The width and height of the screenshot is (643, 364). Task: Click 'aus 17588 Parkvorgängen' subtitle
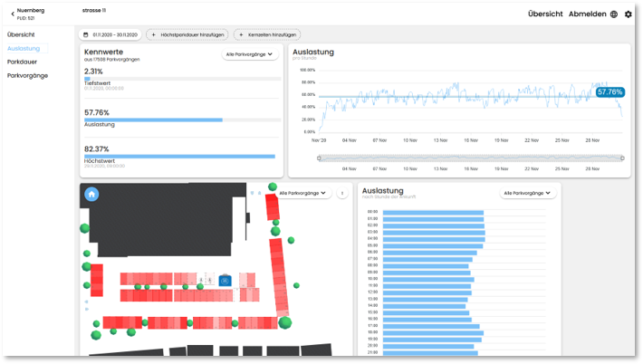(112, 60)
